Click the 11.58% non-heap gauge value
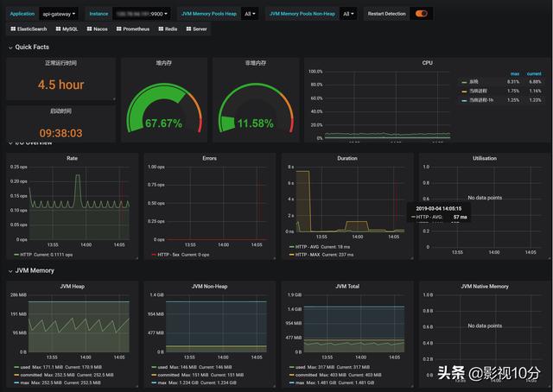Screen dimensions: 553x392 click(256, 123)
